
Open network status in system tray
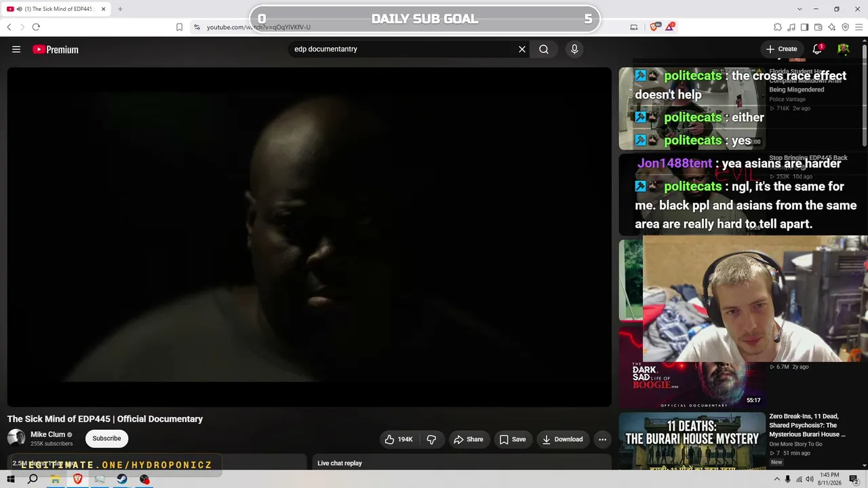[799, 479]
